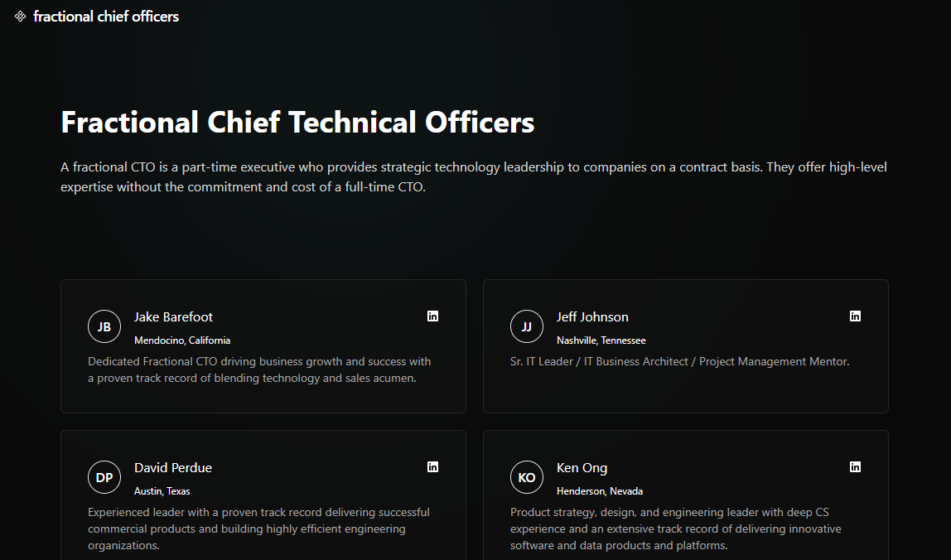Click Mendocino, California location text
The height and width of the screenshot is (560, 951).
click(182, 340)
